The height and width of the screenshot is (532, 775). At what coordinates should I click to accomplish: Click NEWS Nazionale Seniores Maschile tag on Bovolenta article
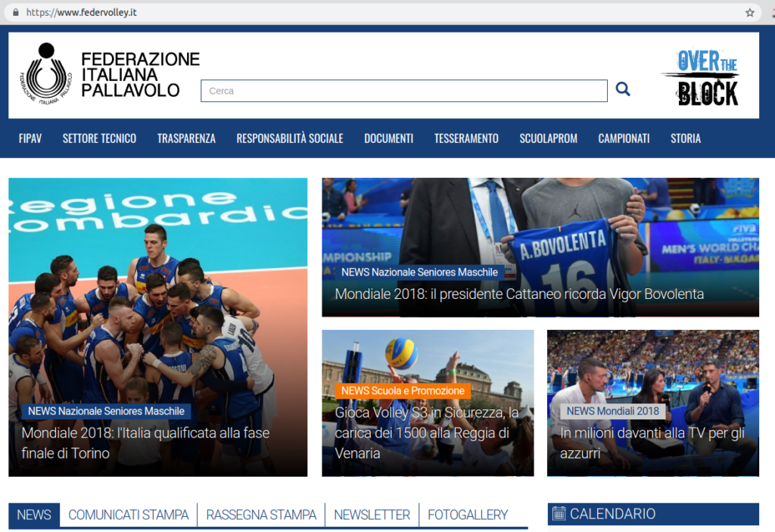[419, 272]
